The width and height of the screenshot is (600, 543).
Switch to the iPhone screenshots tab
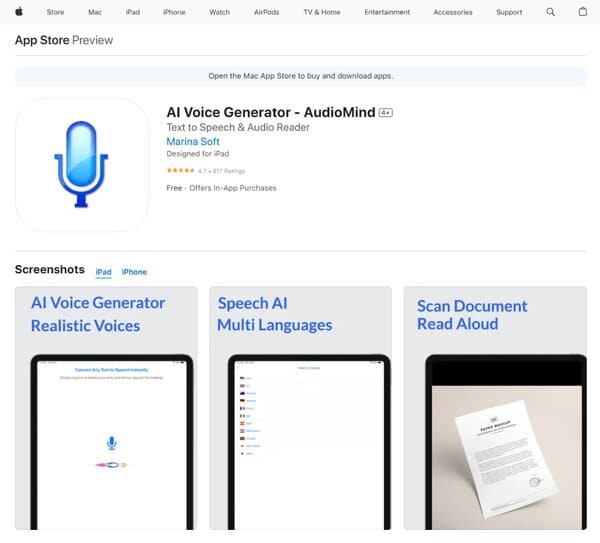[134, 272]
